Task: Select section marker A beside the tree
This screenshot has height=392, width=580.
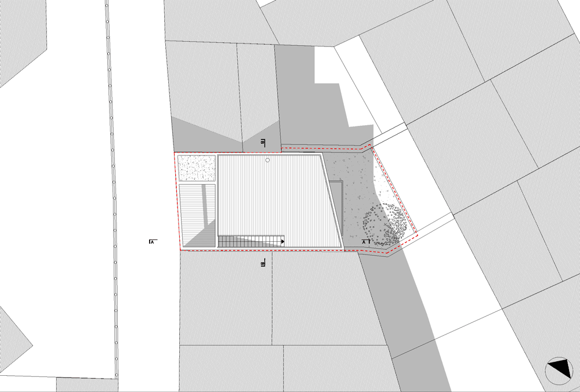Action: (366, 242)
